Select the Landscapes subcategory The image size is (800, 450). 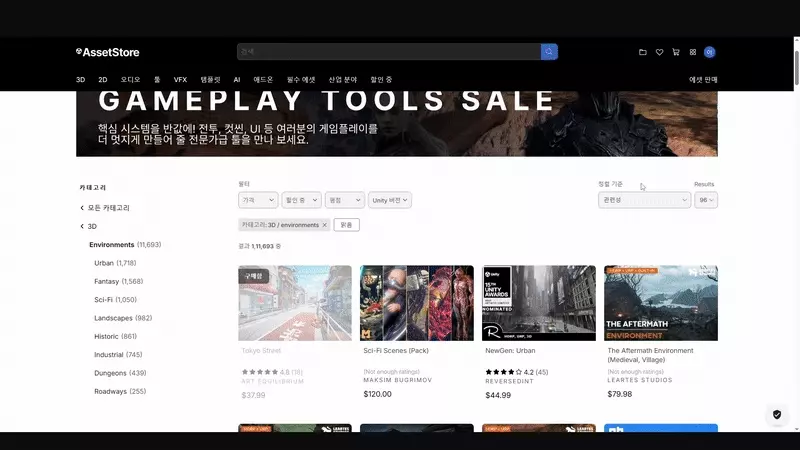tap(123, 318)
